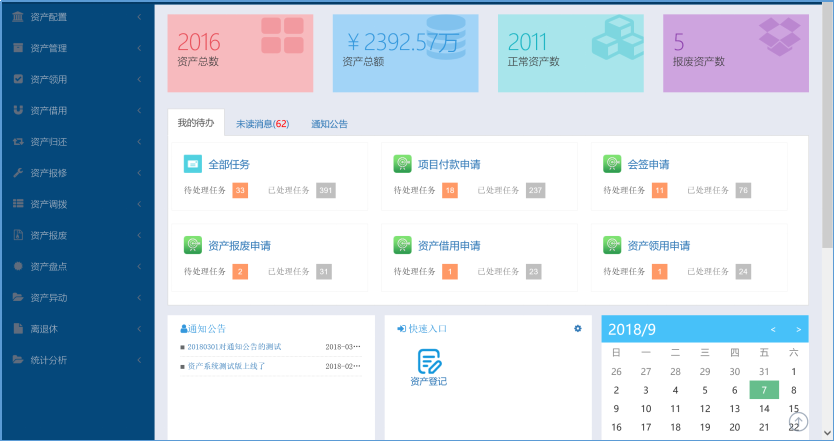Click processed count 23 under 资产借用申请
This screenshot has width=834, height=441.
point(533,271)
